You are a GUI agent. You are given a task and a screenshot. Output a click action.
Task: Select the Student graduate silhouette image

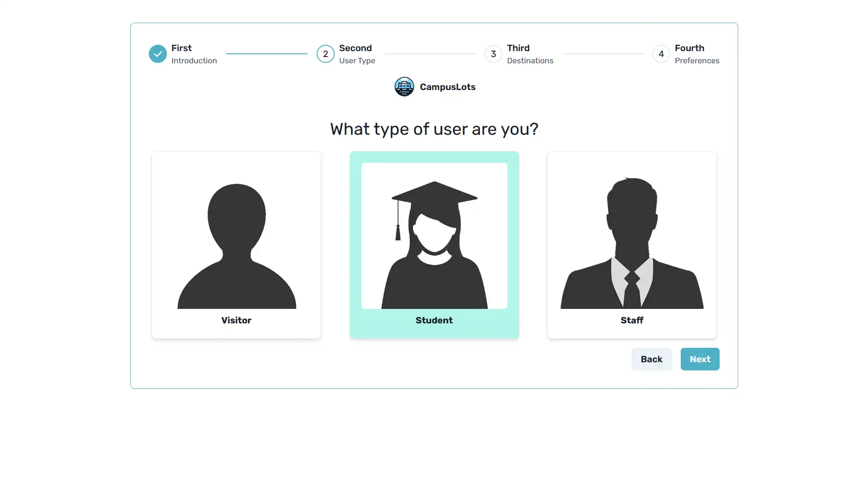434,236
